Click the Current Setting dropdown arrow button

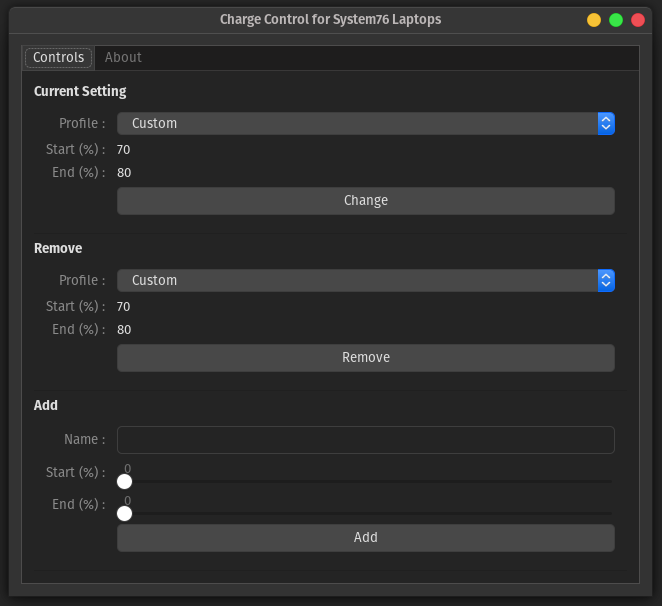[606, 124]
